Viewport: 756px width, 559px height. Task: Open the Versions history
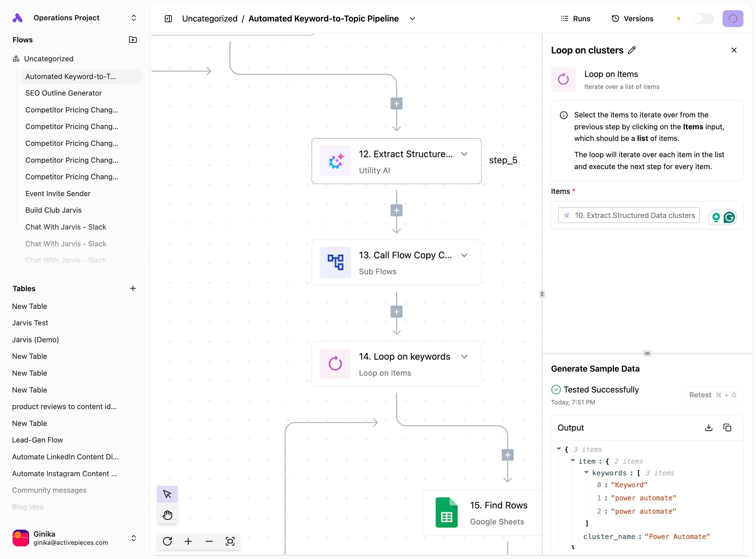pyautogui.click(x=632, y=19)
